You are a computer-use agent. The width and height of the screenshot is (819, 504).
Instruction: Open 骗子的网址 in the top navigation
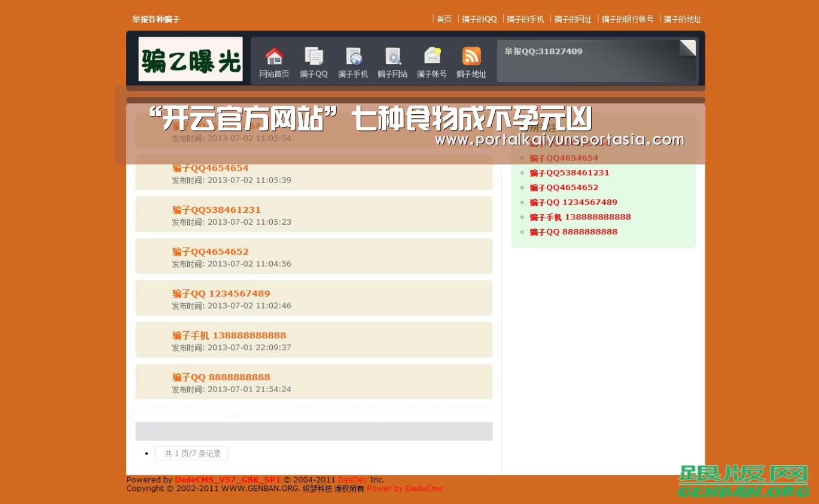pos(573,19)
